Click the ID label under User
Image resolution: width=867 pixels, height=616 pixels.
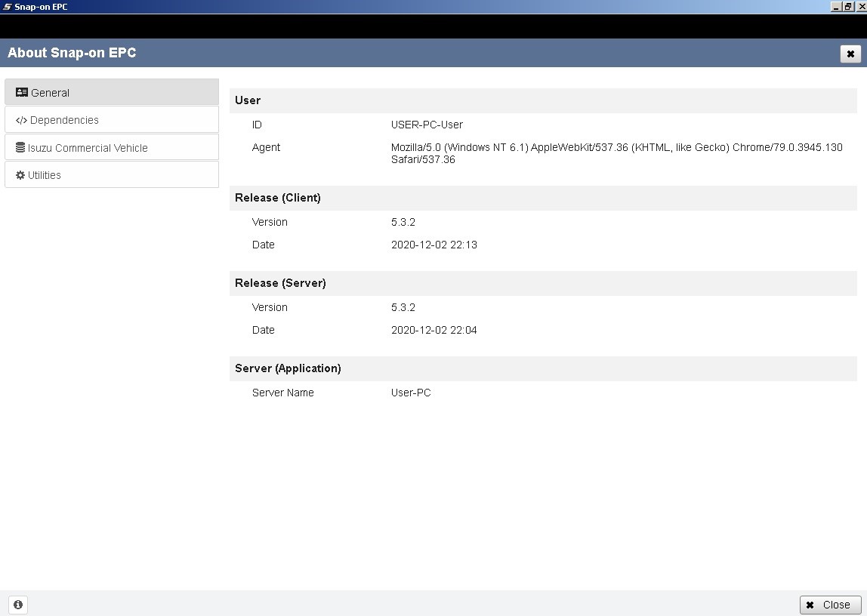click(x=257, y=125)
